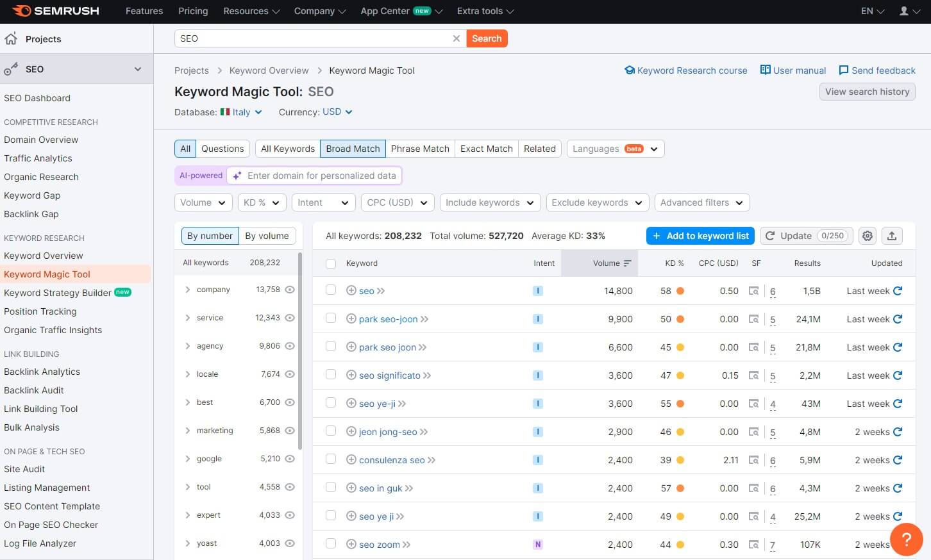Image resolution: width=931 pixels, height=560 pixels.
Task: Expand the 'google' keyword group
Action: (x=188, y=459)
